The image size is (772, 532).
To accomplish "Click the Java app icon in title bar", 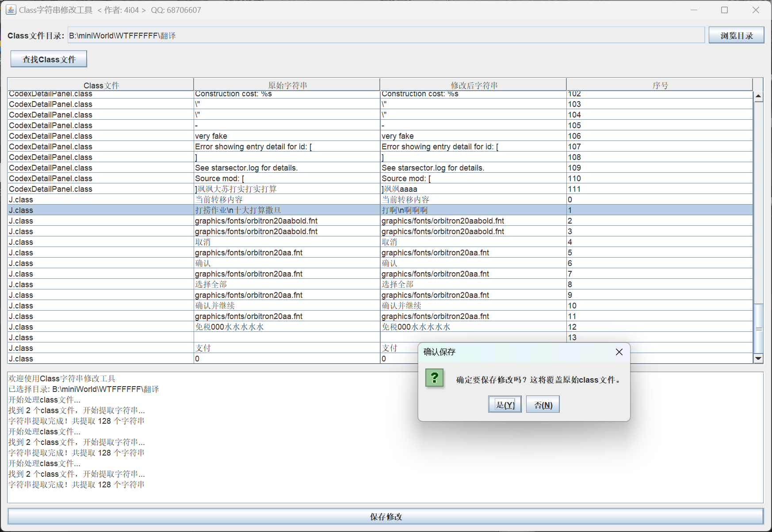I will pyautogui.click(x=11, y=10).
